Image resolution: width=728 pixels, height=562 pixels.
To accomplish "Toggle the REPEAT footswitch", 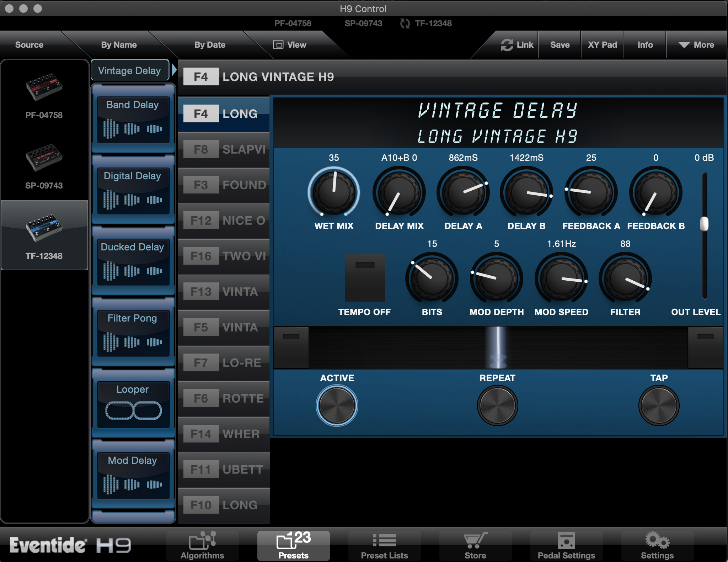I will pyautogui.click(x=497, y=405).
